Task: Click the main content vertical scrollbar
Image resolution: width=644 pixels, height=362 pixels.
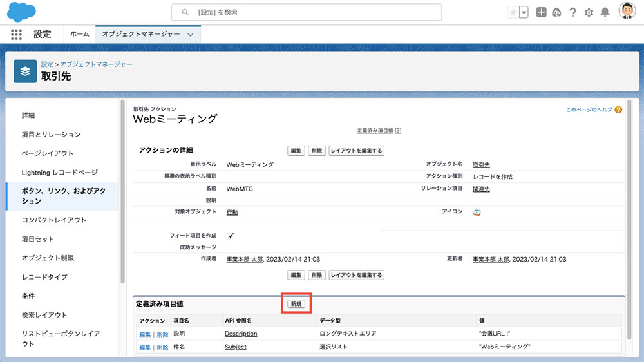Action: tap(629, 220)
